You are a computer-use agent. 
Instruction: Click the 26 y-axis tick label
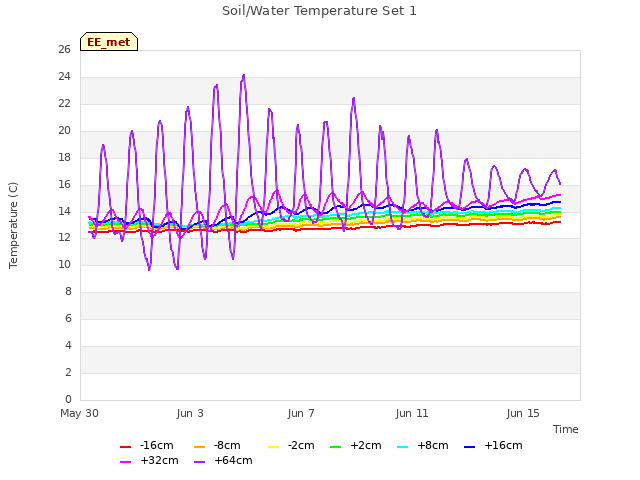64,49
